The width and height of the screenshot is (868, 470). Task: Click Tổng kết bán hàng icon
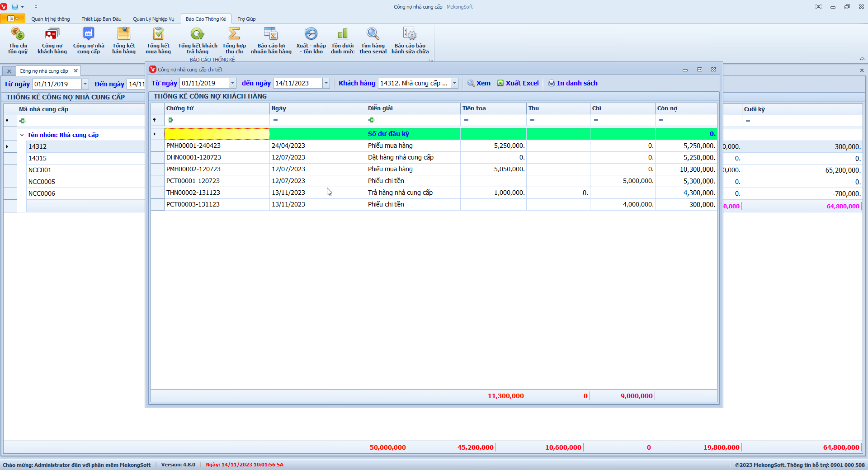coord(123,34)
